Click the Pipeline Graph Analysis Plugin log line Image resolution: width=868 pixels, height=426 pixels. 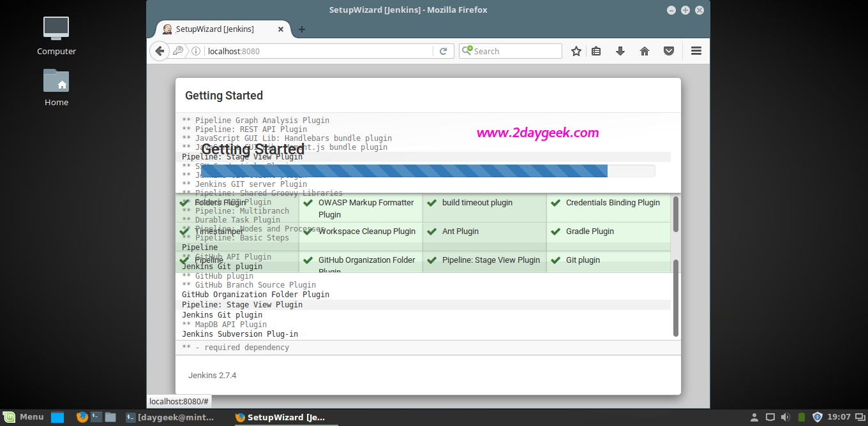click(255, 121)
